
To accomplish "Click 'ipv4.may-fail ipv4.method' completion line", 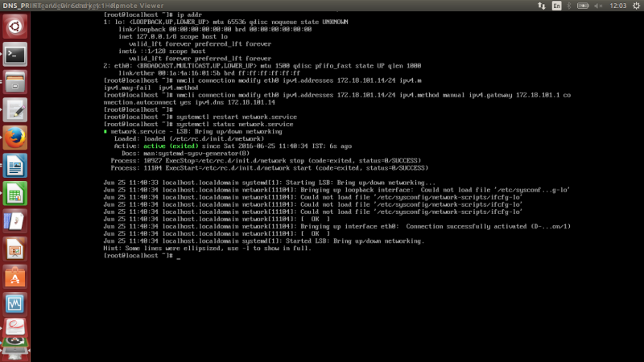I will 151,88.
